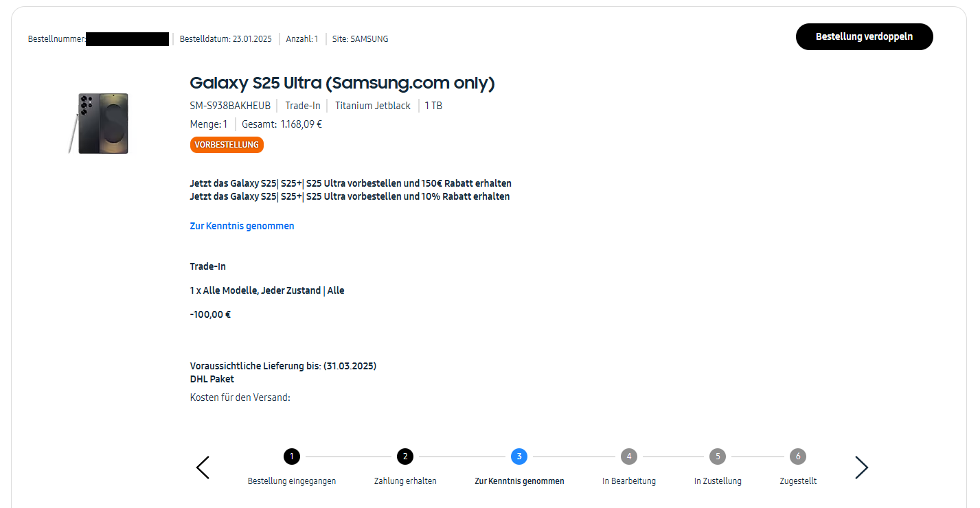This screenshot has width=980, height=508.
Task: Click the blue step 3 circle
Action: click(x=519, y=457)
